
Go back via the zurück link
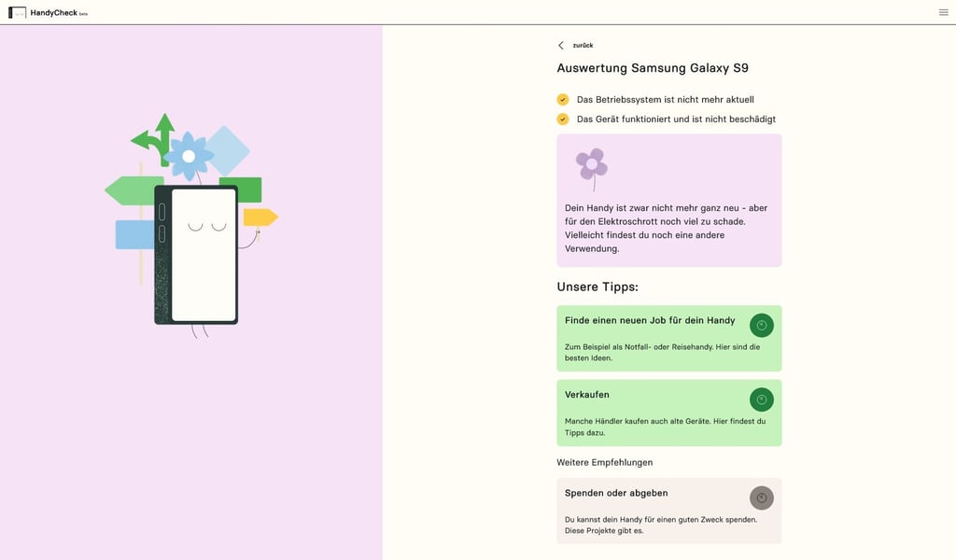583,45
